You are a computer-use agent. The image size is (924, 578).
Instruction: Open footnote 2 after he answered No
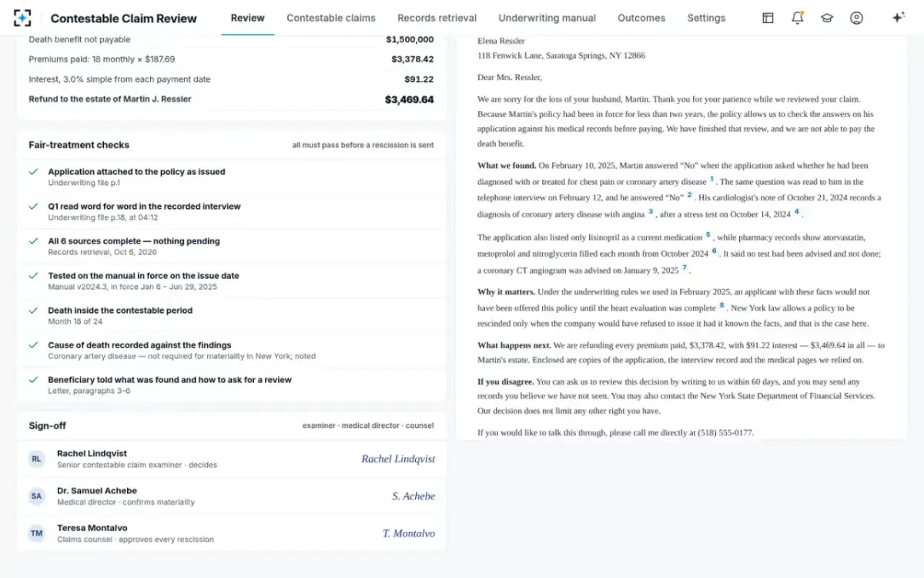coord(689,194)
